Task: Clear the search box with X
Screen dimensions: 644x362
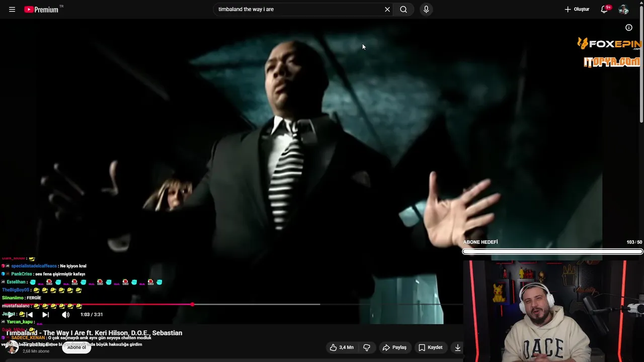Action: click(387, 10)
